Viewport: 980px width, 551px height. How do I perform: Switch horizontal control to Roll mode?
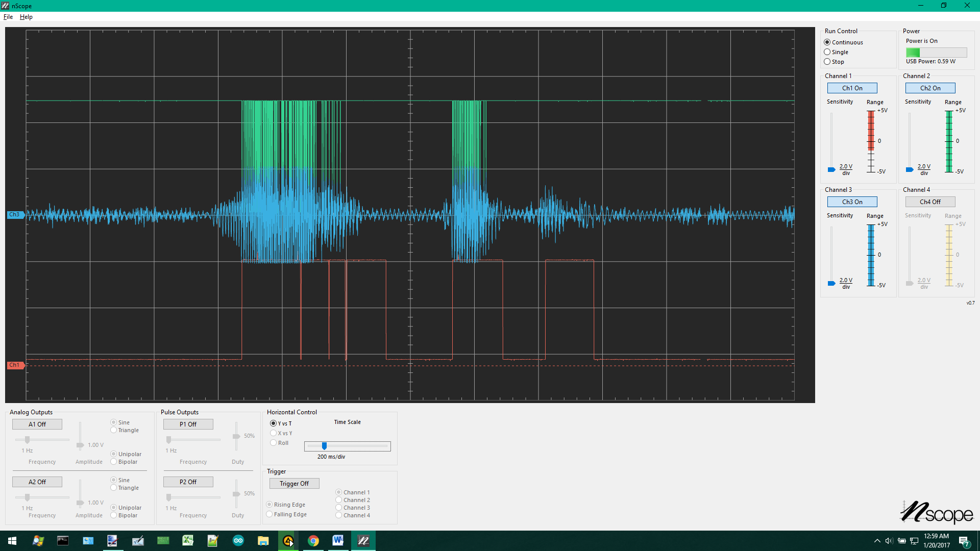273,442
